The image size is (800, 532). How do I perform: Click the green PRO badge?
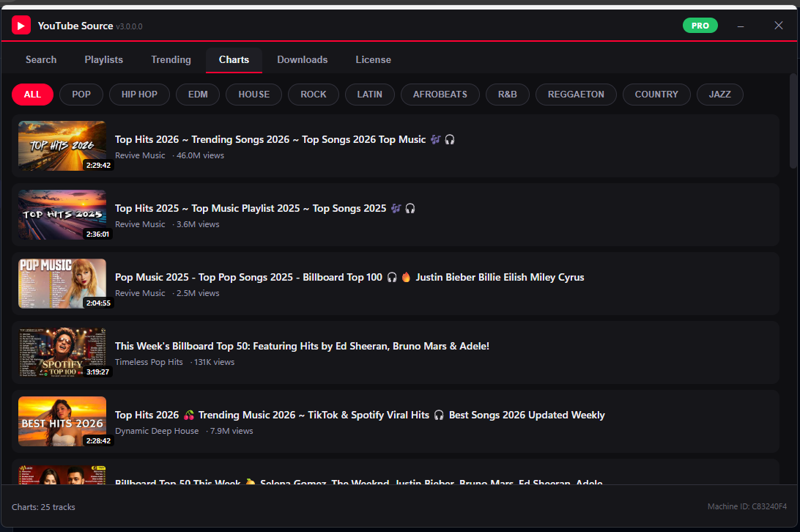[700, 26]
